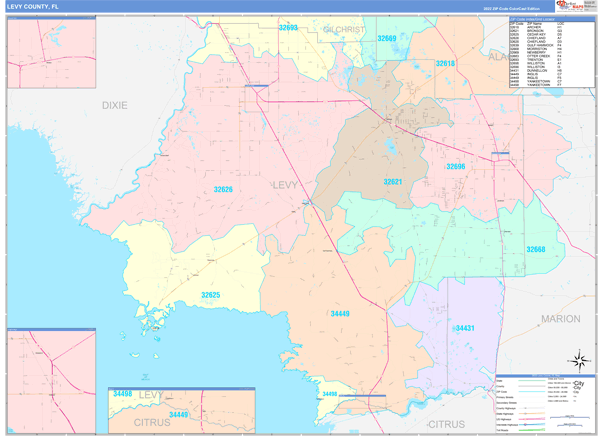Select the ZIP code 32626 label
600x436 pixels.
[223, 189]
